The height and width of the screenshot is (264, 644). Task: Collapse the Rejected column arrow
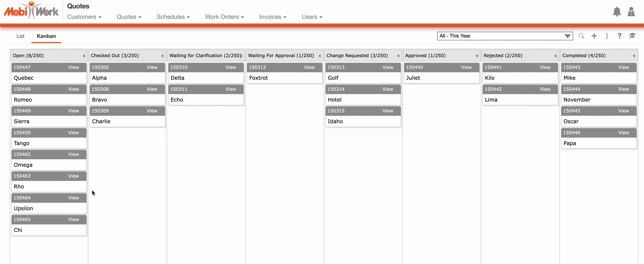[x=555, y=56]
